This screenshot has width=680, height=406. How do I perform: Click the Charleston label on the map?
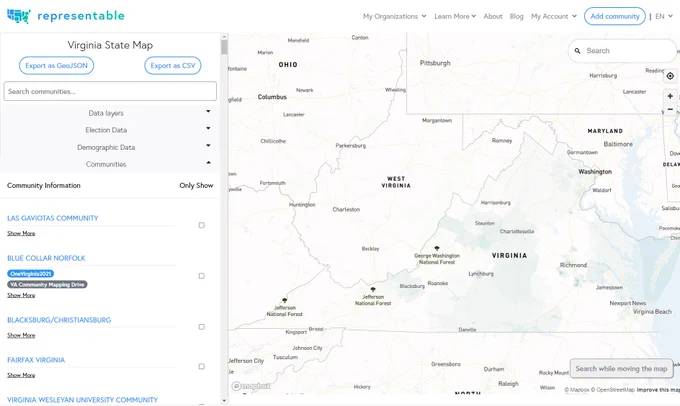[x=346, y=210]
